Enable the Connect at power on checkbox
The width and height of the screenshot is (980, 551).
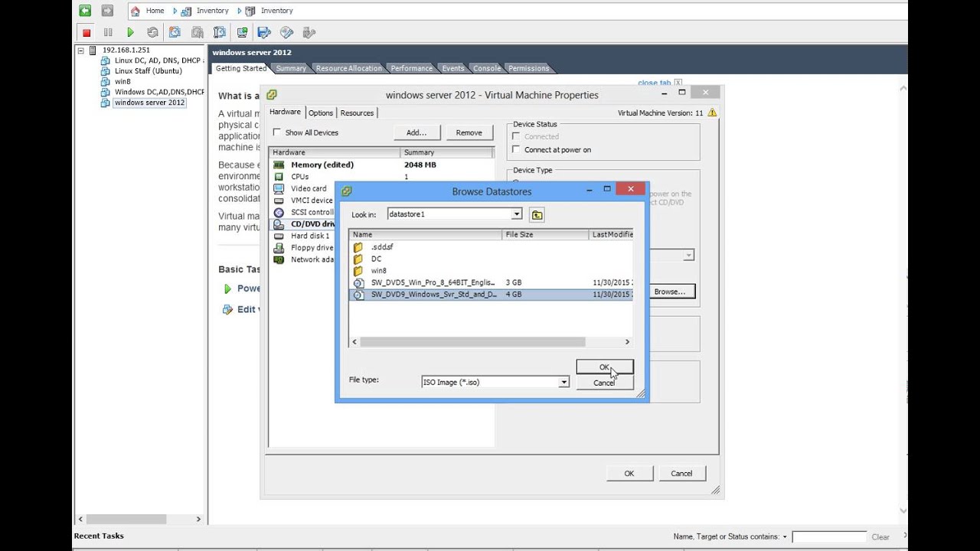pyautogui.click(x=516, y=150)
